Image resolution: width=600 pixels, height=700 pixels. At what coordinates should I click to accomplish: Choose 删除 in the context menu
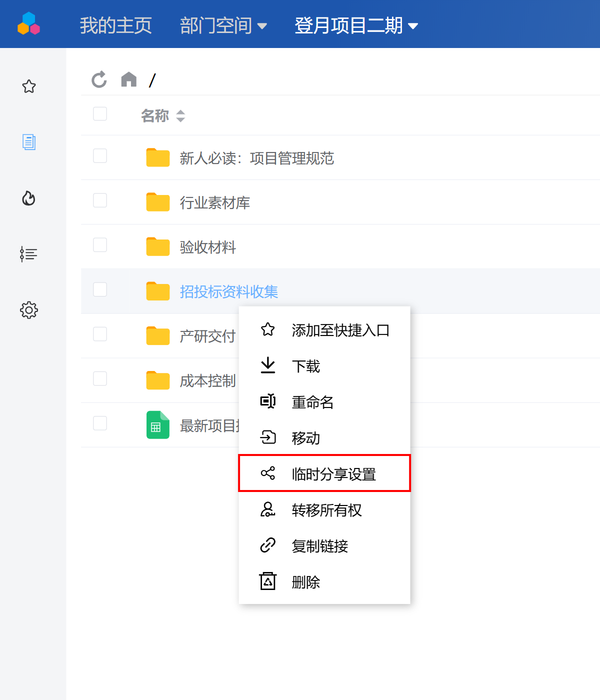pos(324,582)
